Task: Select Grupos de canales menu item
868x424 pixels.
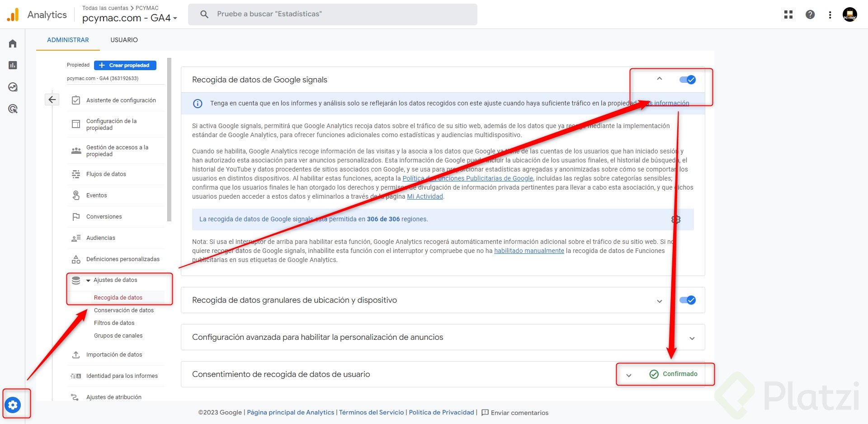Action: pyautogui.click(x=118, y=335)
